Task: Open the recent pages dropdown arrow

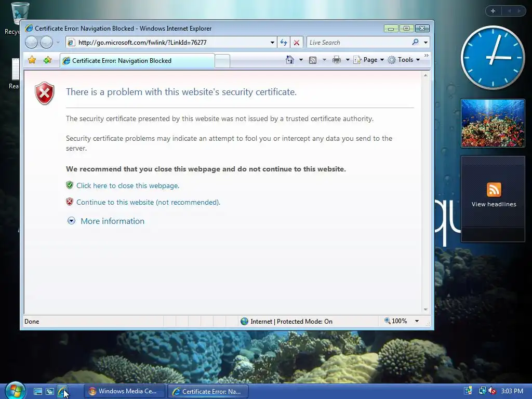Action: click(58, 43)
